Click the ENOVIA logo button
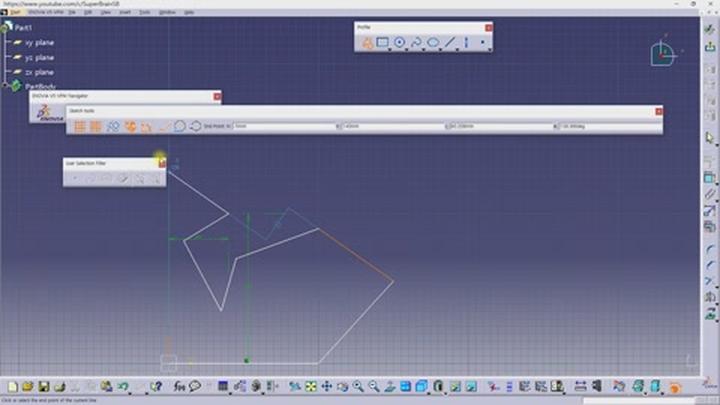 coord(48,113)
